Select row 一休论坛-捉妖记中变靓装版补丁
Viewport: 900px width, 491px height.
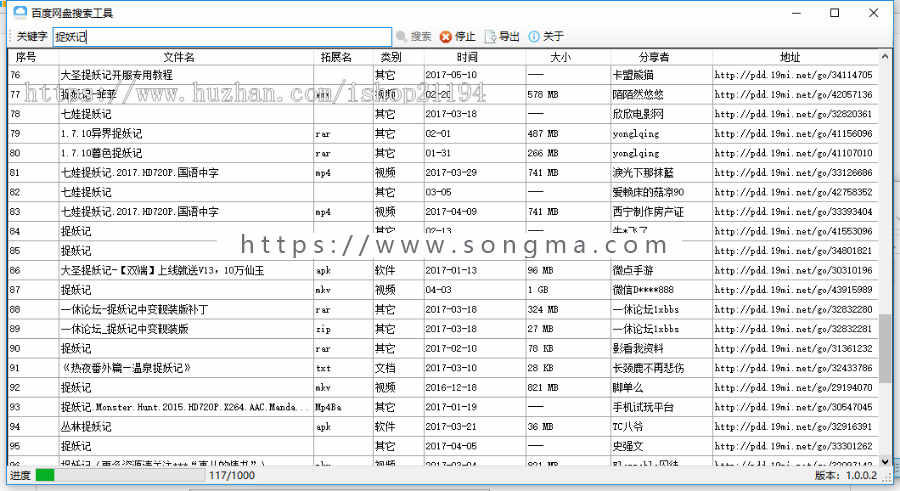444,309
